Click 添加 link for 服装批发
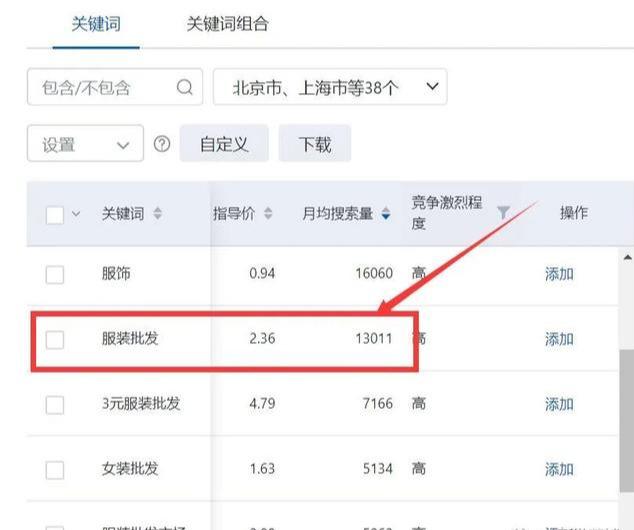634x530 pixels. [x=559, y=339]
